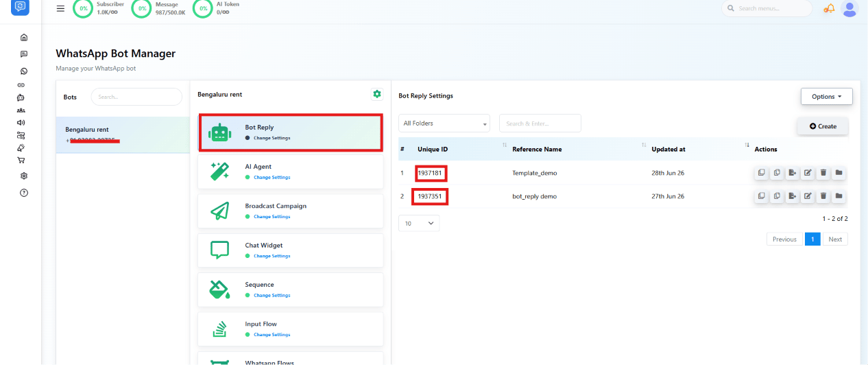The width and height of the screenshot is (868, 365).
Task: Select the AI Agent menu card
Action: point(290,172)
